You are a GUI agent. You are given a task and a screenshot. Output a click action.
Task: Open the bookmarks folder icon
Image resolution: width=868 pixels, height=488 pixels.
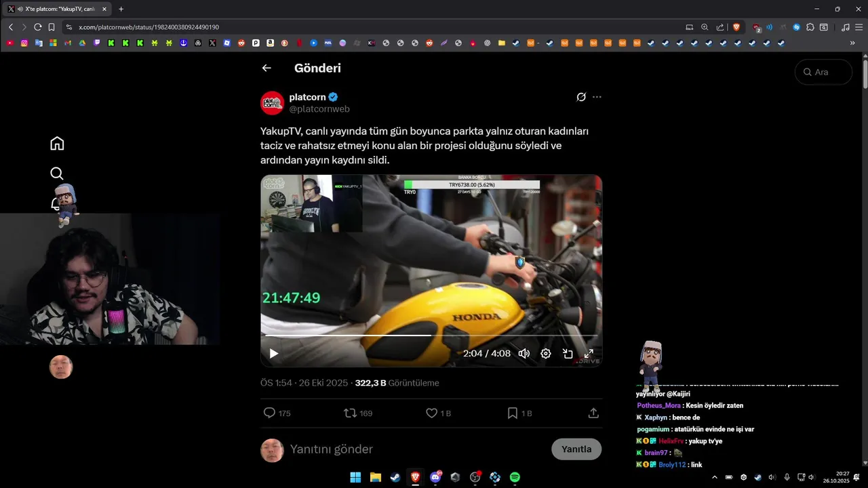(502, 43)
